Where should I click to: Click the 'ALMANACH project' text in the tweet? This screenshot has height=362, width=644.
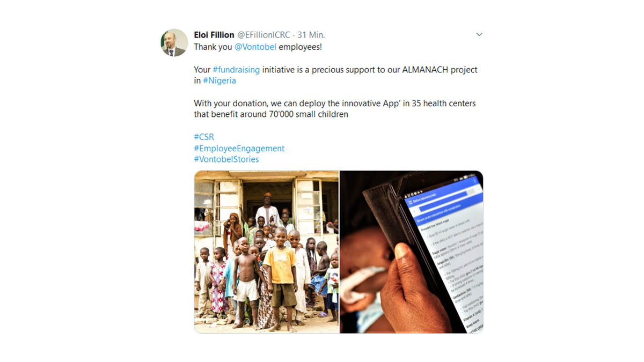pos(440,70)
